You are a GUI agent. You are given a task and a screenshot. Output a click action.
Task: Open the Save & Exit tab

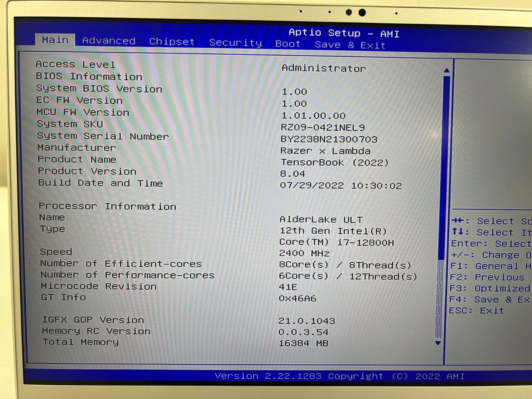pos(350,45)
